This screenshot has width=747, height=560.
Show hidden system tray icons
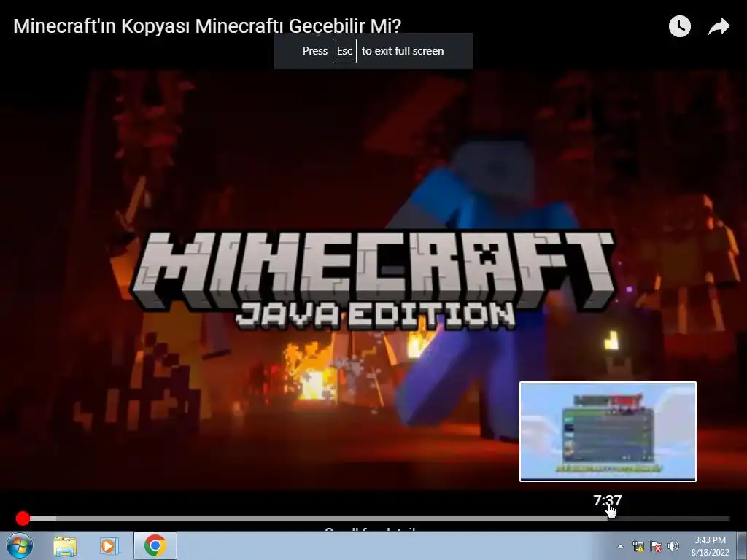coord(620,546)
